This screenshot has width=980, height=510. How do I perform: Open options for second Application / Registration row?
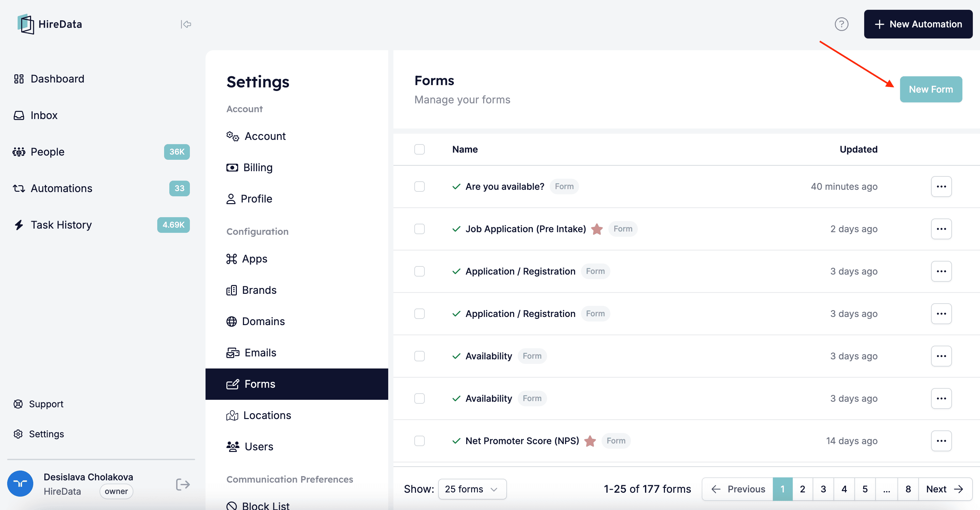point(941,314)
